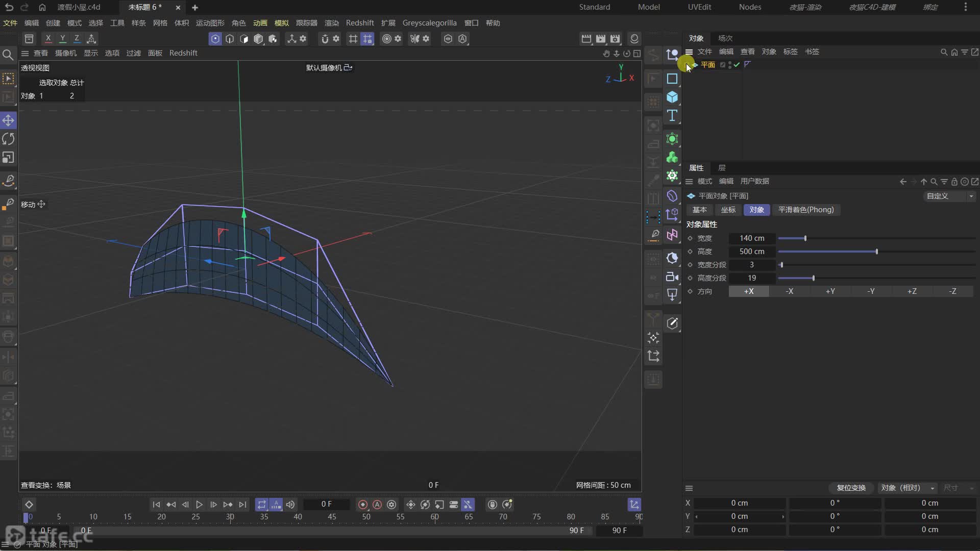Screen dimensions: 980x551
Task: Toggle loop playback mode
Action: tap(261, 505)
